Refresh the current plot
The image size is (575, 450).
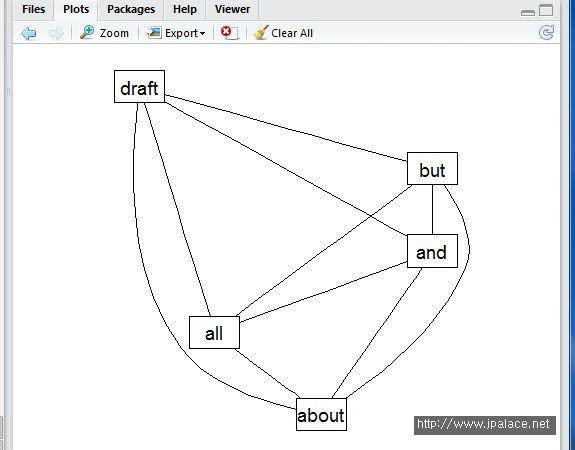tap(546, 33)
